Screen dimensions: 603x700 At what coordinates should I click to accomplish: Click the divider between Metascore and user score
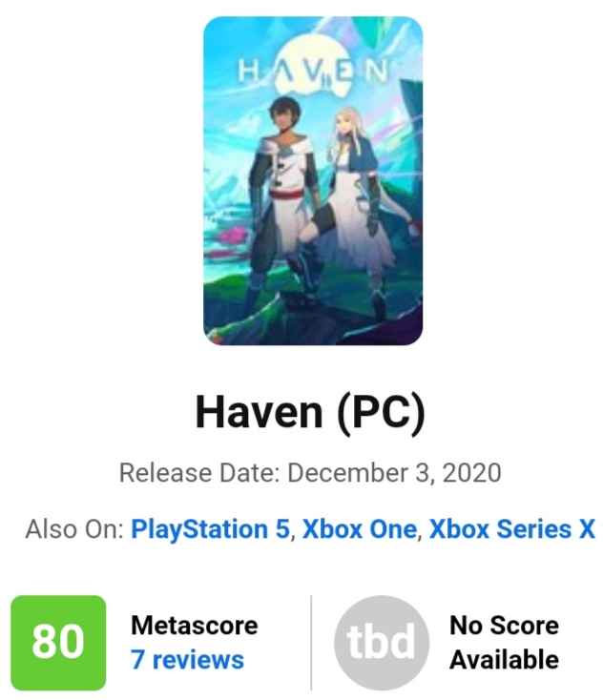pyautogui.click(x=311, y=643)
